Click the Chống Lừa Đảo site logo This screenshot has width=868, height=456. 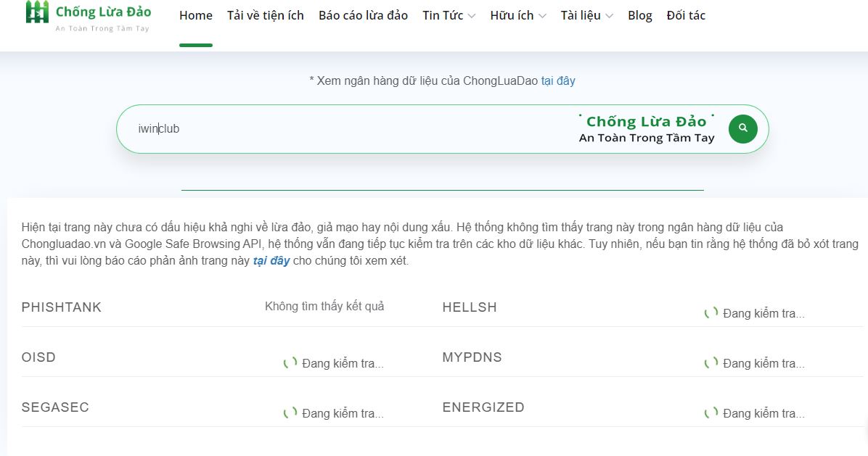click(x=88, y=16)
